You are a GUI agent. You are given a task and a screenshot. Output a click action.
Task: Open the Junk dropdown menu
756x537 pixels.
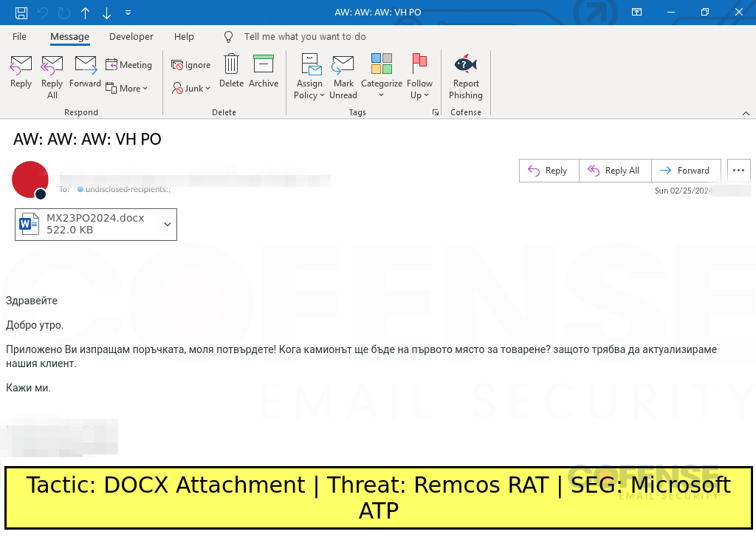[x=191, y=89]
